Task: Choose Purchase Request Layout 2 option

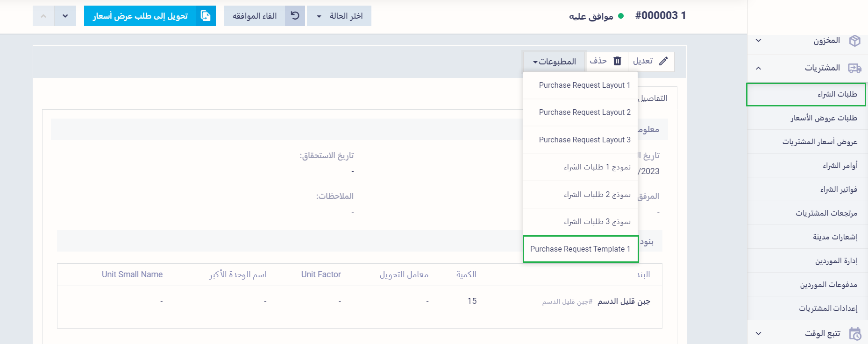Action: (584, 112)
